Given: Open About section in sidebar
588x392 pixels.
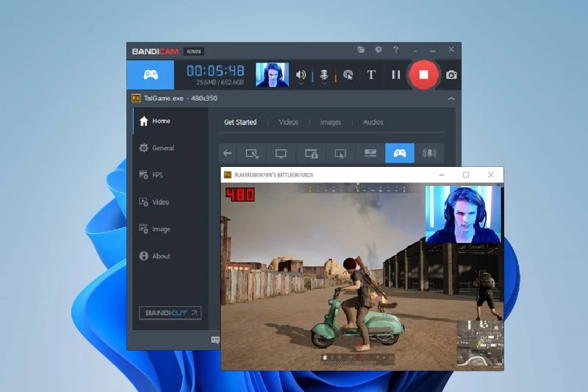Looking at the screenshot, I should pos(171,256).
